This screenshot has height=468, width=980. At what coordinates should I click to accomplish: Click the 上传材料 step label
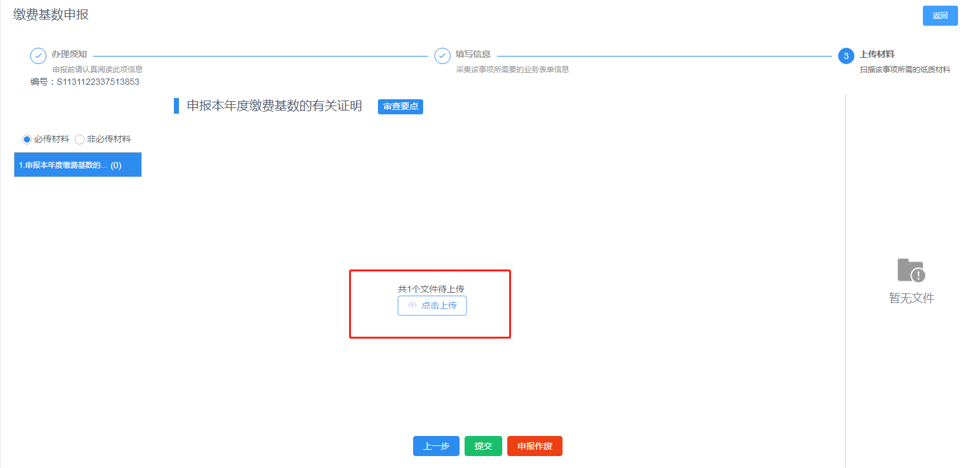tap(876, 55)
